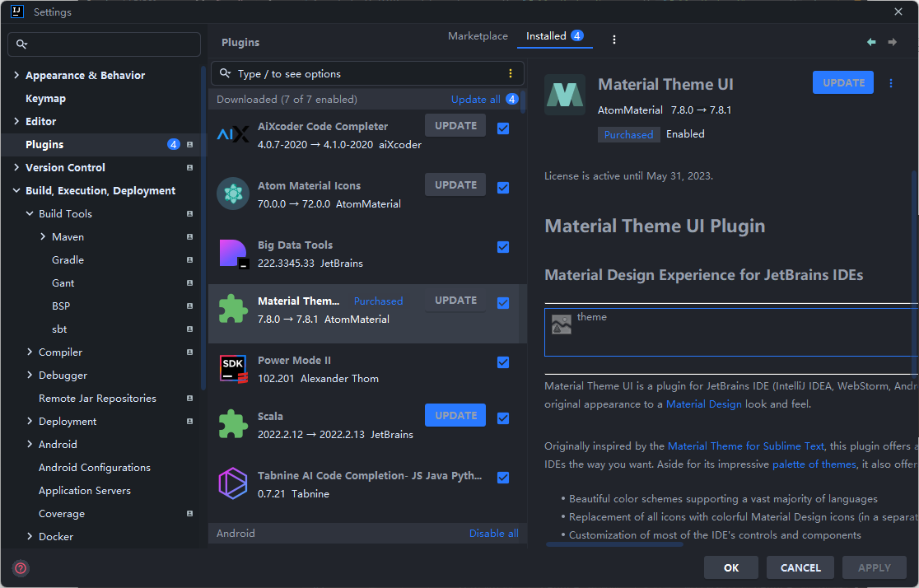Click the CANCEL button
The image size is (919, 588).
(800, 567)
